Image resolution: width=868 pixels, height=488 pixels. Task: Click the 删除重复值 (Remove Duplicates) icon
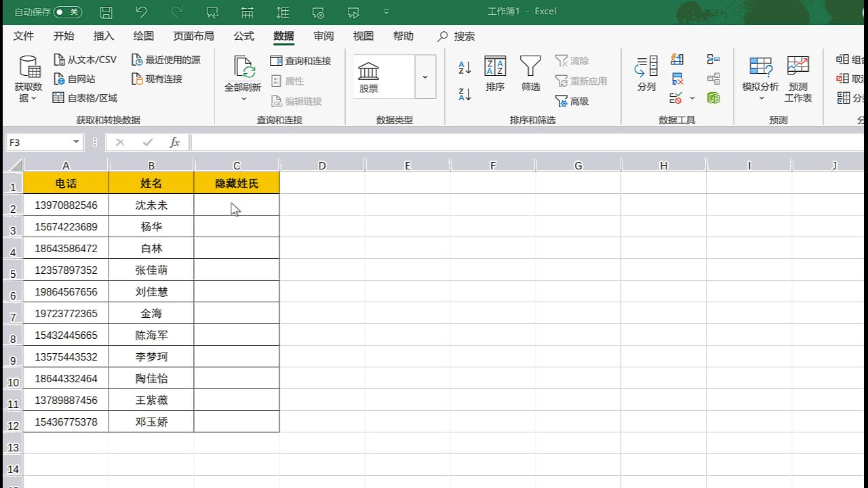coord(677,78)
